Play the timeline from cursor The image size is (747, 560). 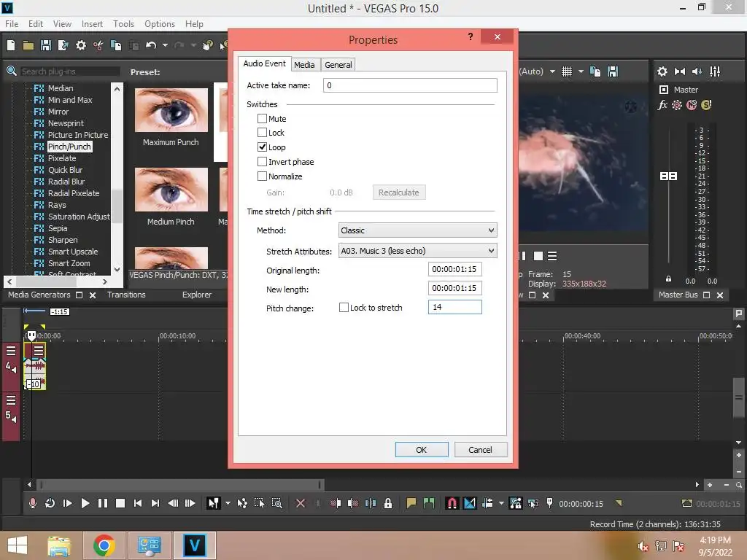85,503
